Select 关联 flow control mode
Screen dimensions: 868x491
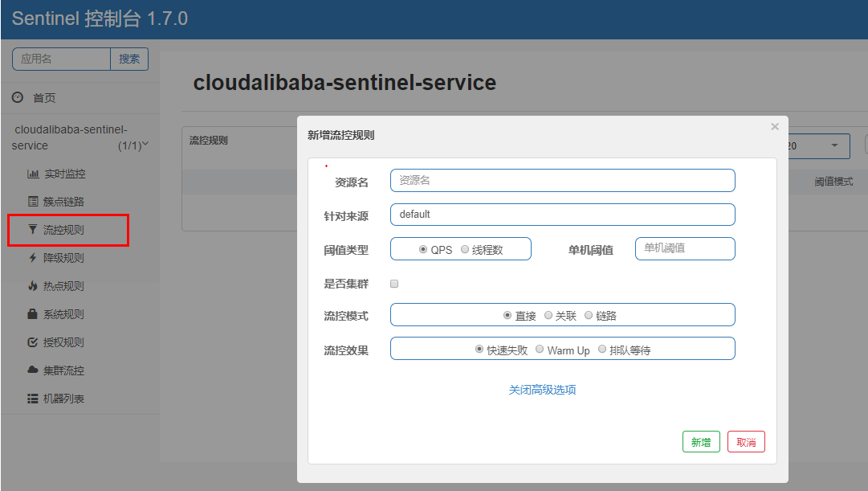548,316
